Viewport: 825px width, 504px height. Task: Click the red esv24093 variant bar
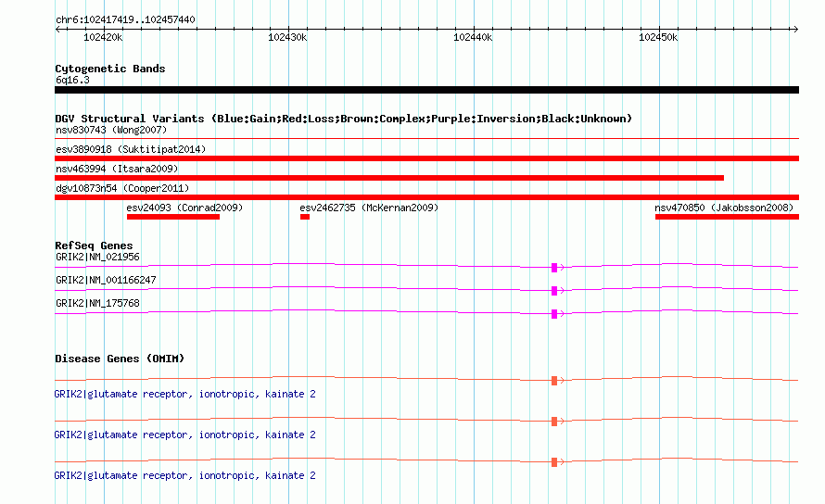point(173,217)
